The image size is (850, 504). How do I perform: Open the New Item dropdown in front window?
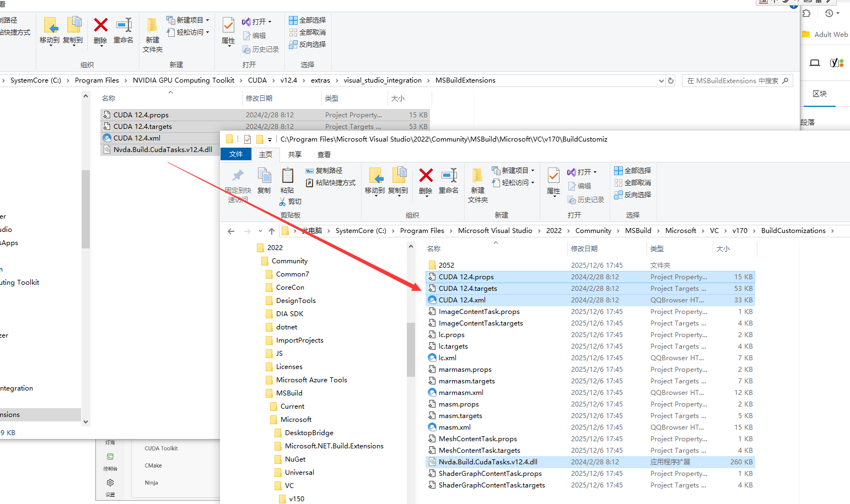coord(513,171)
